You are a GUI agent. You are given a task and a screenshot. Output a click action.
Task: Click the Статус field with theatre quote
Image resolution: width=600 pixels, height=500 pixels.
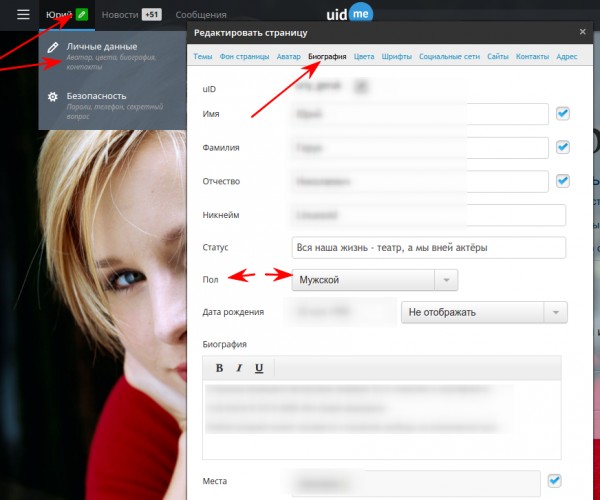point(429,248)
